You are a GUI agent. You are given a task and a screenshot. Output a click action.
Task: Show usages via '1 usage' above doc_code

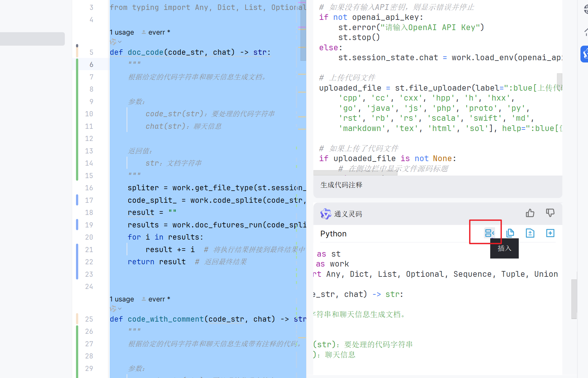[122, 32]
